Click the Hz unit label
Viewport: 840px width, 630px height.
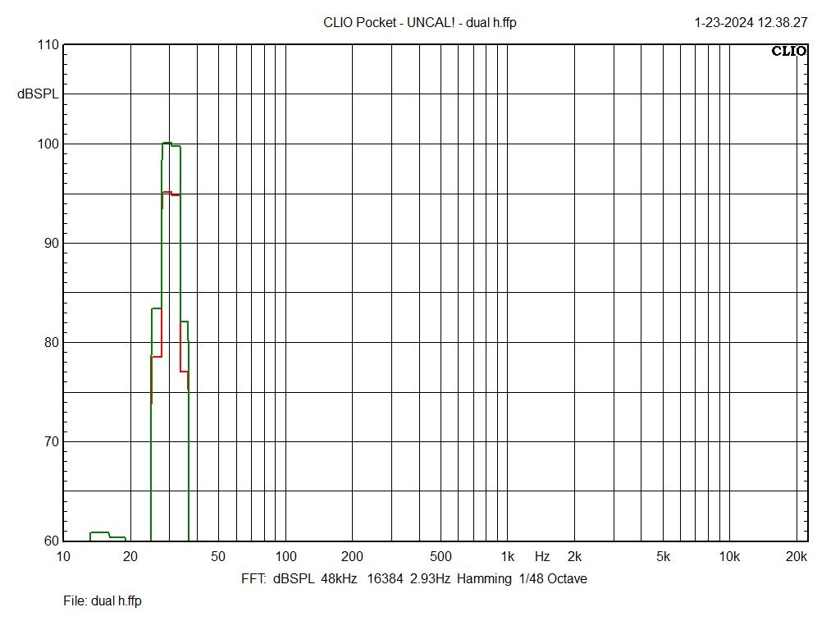pos(542,557)
